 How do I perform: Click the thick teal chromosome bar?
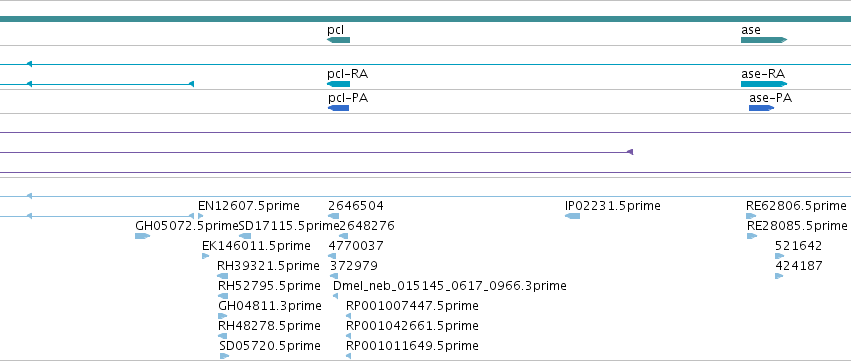426,19
